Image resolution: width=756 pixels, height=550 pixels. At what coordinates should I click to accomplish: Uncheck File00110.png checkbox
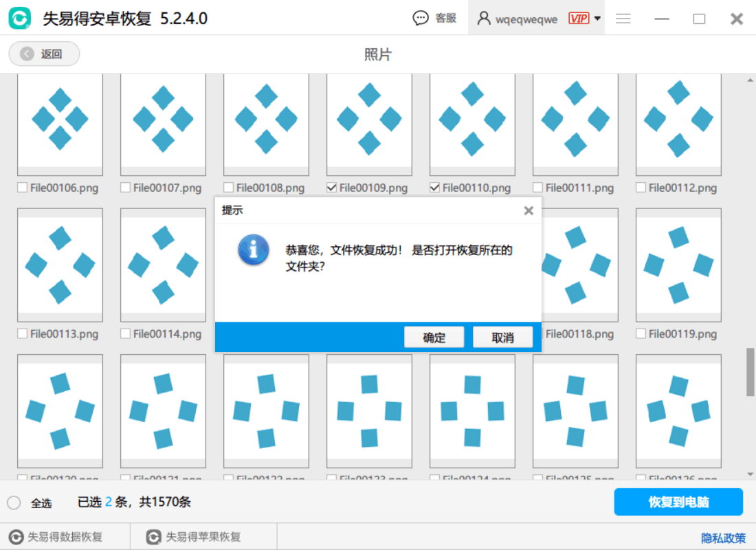click(435, 188)
